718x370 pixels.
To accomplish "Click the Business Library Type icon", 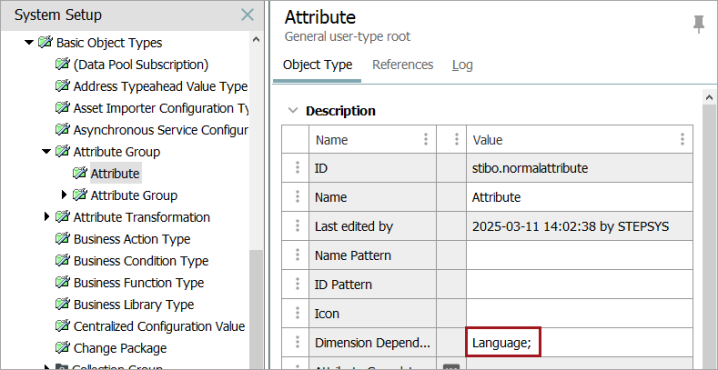I will (63, 305).
